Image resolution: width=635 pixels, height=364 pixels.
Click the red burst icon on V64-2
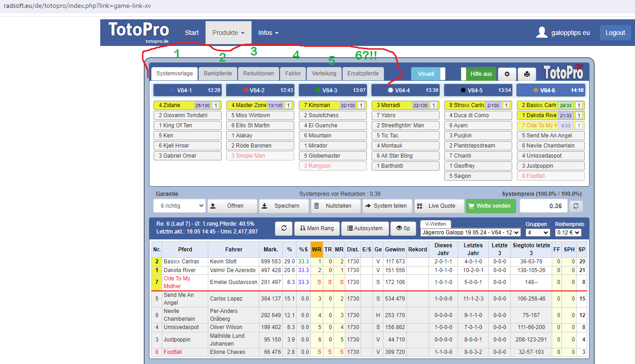245,91
